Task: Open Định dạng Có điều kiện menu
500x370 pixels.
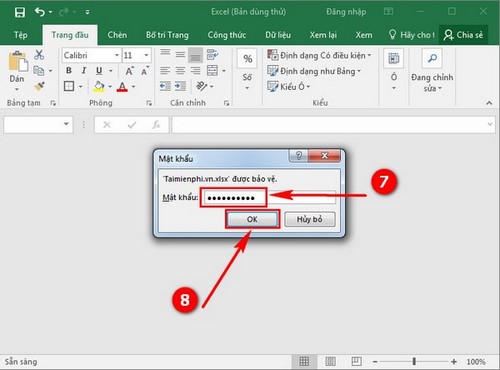Action: [x=319, y=55]
